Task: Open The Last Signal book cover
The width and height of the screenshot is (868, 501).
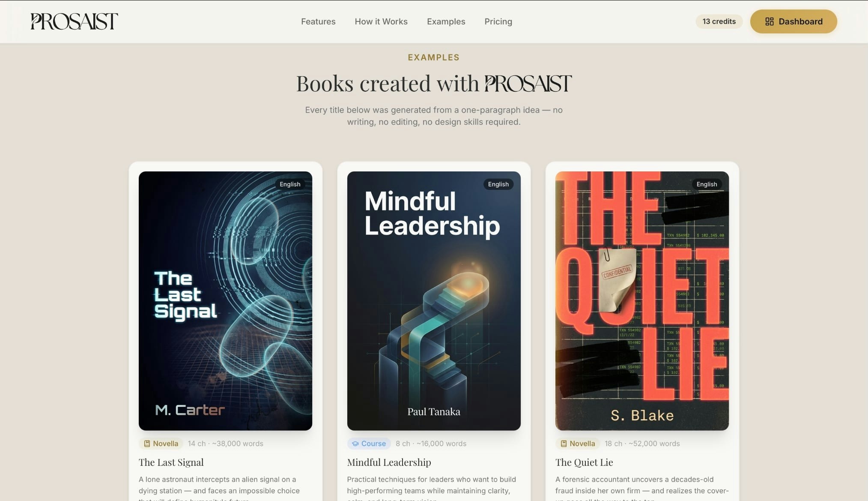Action: point(225,301)
